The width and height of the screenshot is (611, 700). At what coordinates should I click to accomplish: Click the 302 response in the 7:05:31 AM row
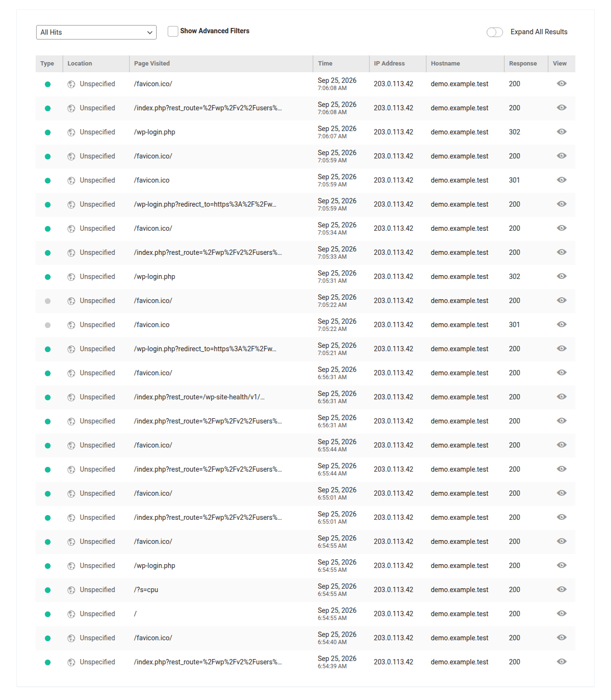pos(515,277)
